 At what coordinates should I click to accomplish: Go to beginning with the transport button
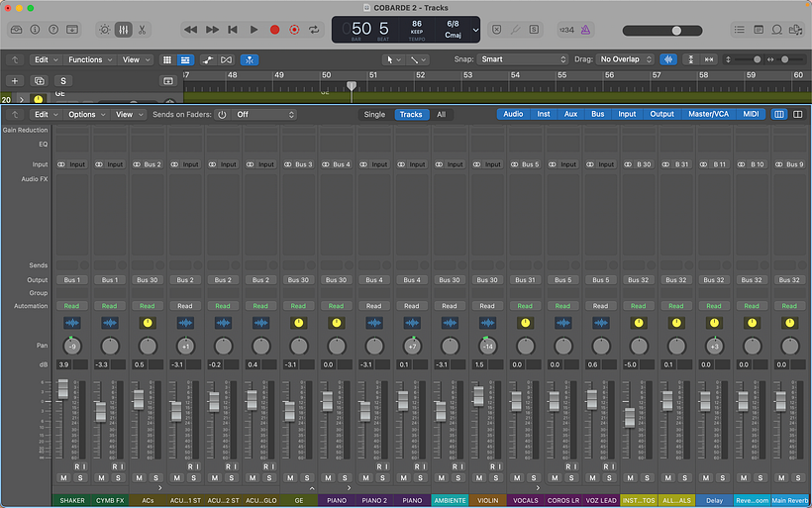[233, 30]
